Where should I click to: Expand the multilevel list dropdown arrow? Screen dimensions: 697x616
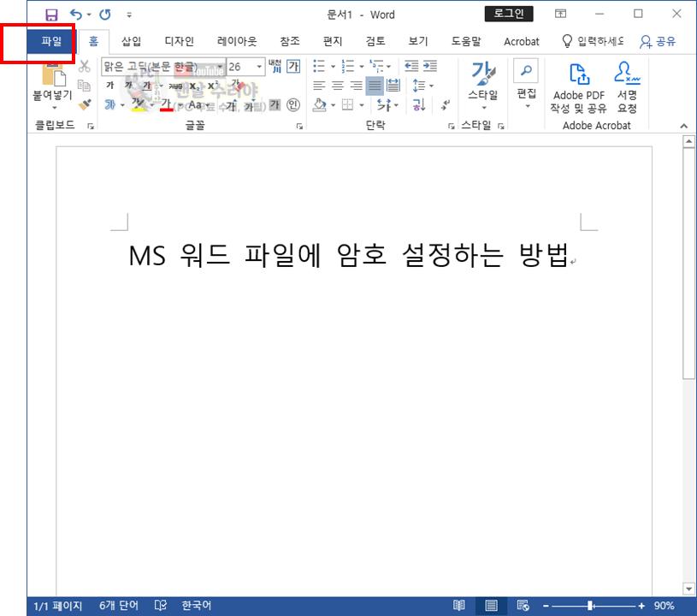(389, 67)
